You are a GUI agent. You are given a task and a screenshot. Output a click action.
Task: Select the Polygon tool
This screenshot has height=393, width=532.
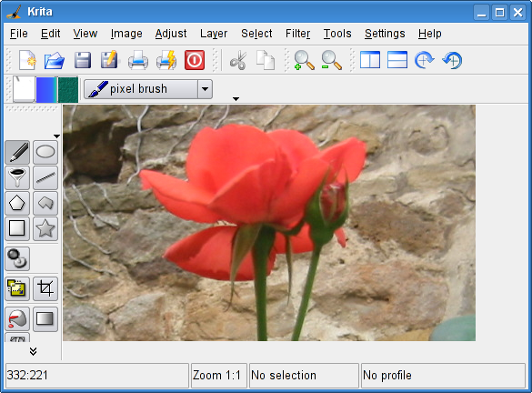tap(17, 203)
